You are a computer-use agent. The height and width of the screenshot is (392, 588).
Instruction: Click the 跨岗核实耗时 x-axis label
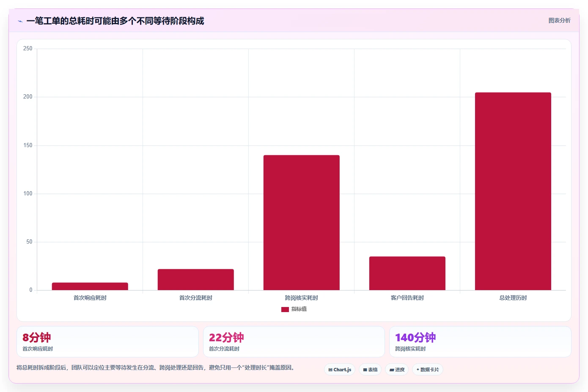click(302, 298)
